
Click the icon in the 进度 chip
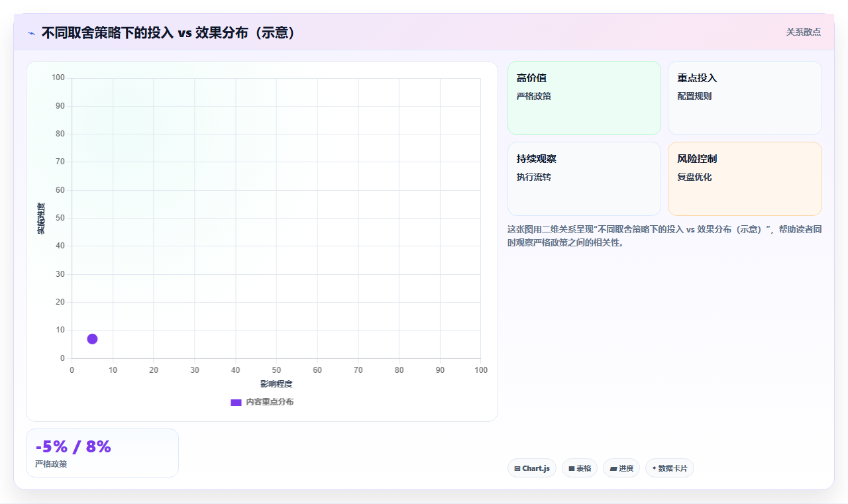click(x=613, y=468)
